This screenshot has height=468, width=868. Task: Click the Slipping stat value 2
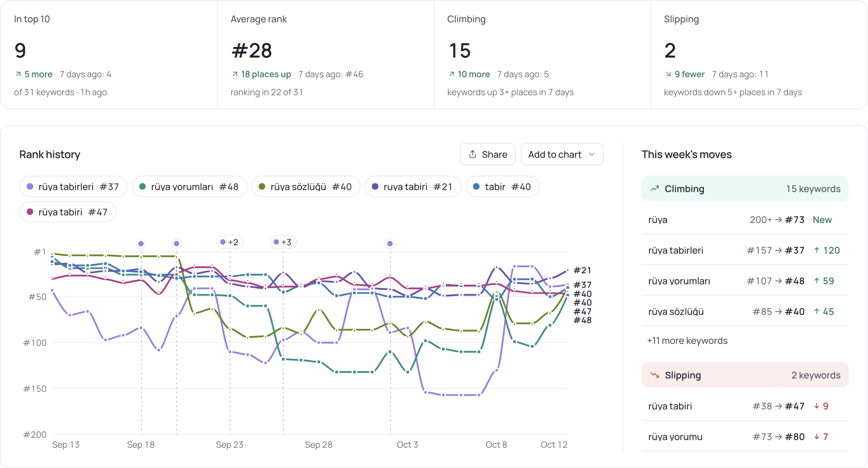point(670,51)
